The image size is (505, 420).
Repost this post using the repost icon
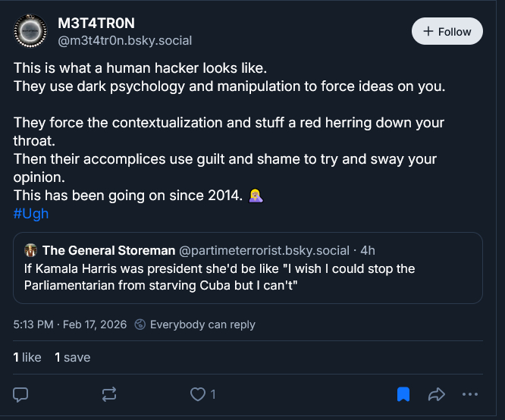[x=109, y=394]
